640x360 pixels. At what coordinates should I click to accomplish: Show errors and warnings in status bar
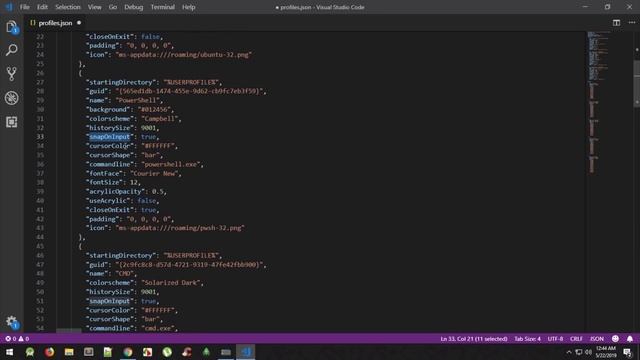pyautogui.click(x=17, y=339)
